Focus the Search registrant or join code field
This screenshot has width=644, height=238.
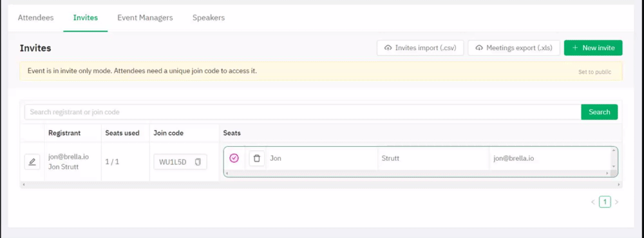[303, 112]
